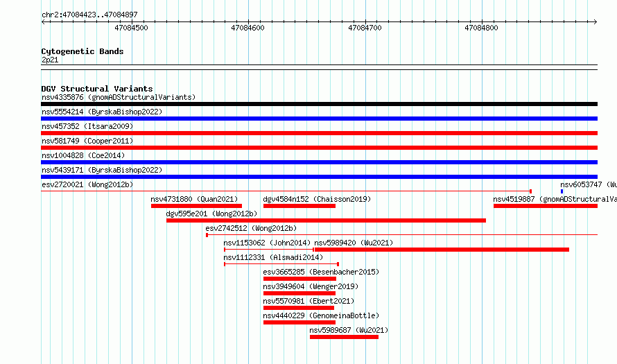617x364 pixels.
Task: Click the nsv5989420 (Wu2021) label
Action: click(x=354, y=243)
